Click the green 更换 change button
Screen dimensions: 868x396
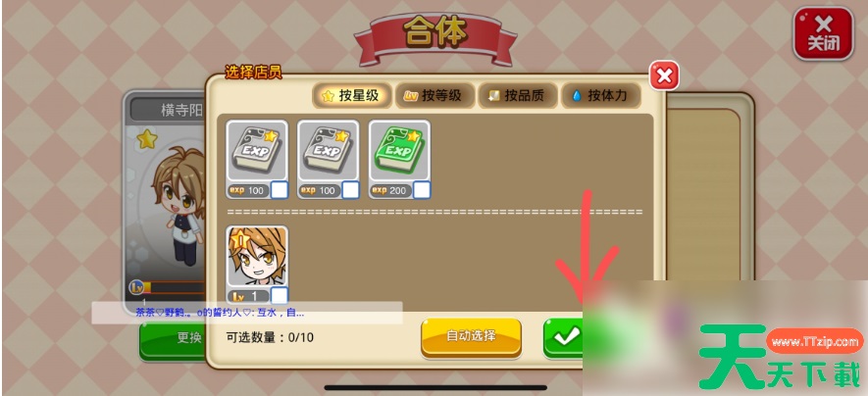point(173,338)
